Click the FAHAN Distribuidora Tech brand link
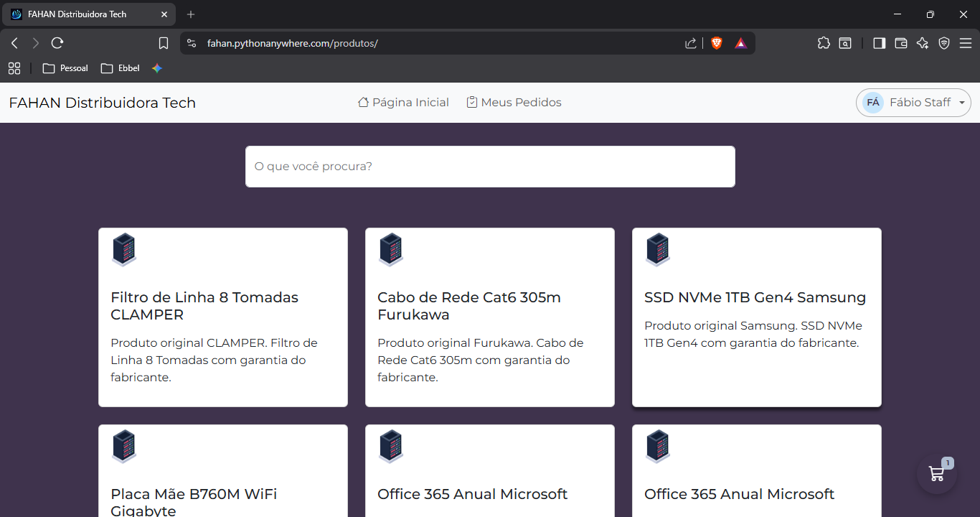The width and height of the screenshot is (980, 517). click(102, 103)
